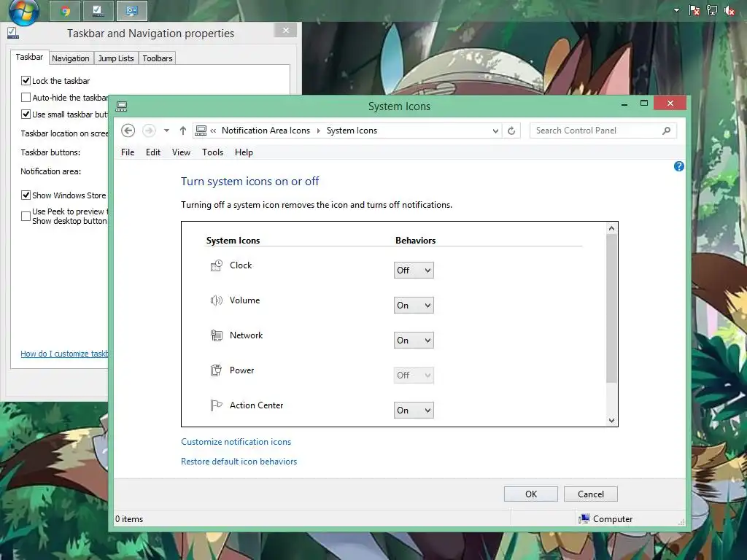Switch to the Jump Lists tab
Viewport: 747px width, 560px height.
point(116,58)
